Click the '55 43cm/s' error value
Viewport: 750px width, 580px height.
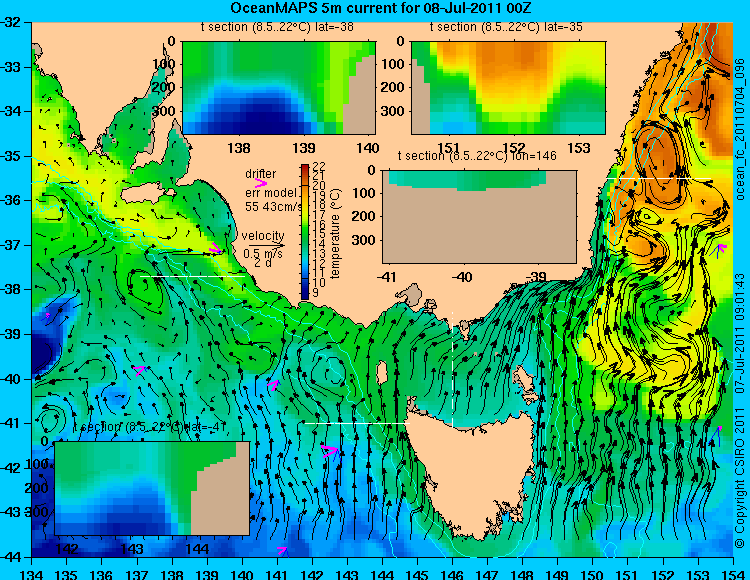coord(274,207)
